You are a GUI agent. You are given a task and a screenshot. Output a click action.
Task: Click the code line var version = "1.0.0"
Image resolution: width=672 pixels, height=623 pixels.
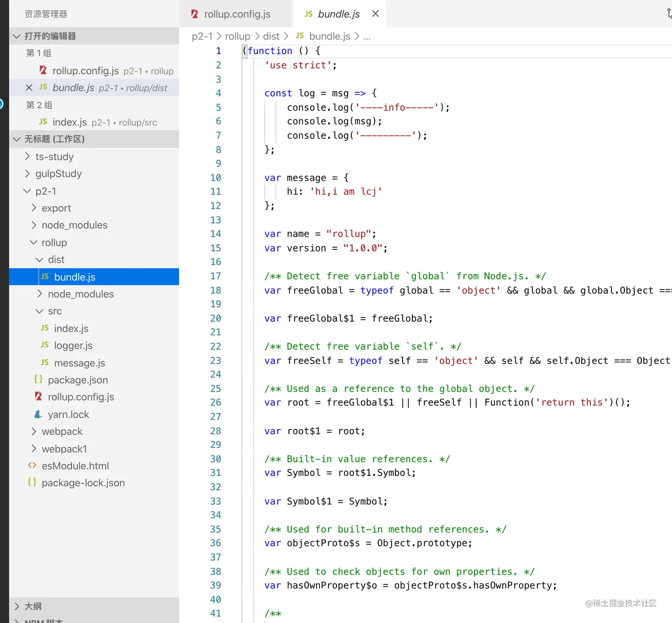pyautogui.click(x=326, y=248)
